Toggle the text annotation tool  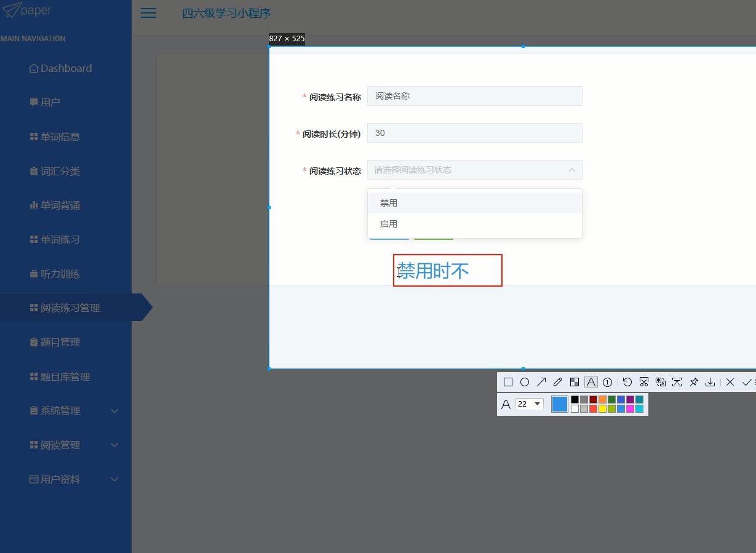[x=591, y=381]
